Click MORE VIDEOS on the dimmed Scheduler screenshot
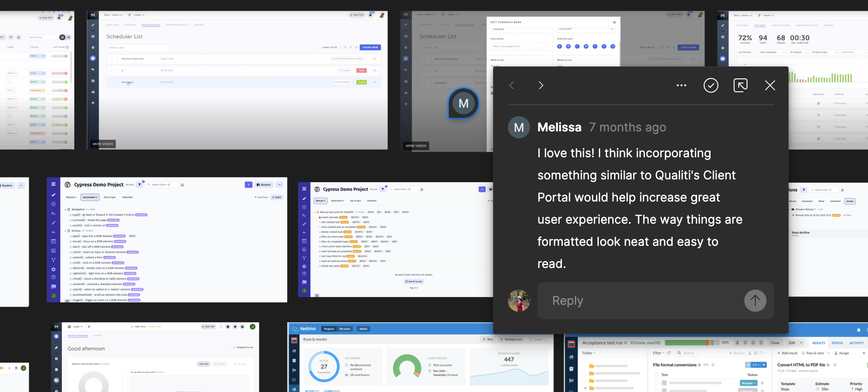 pyautogui.click(x=416, y=146)
